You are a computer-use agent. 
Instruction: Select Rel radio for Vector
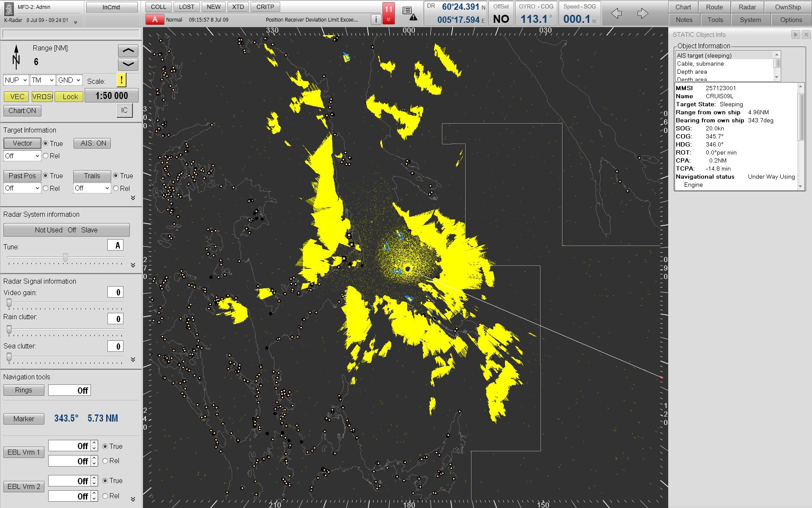pos(46,156)
